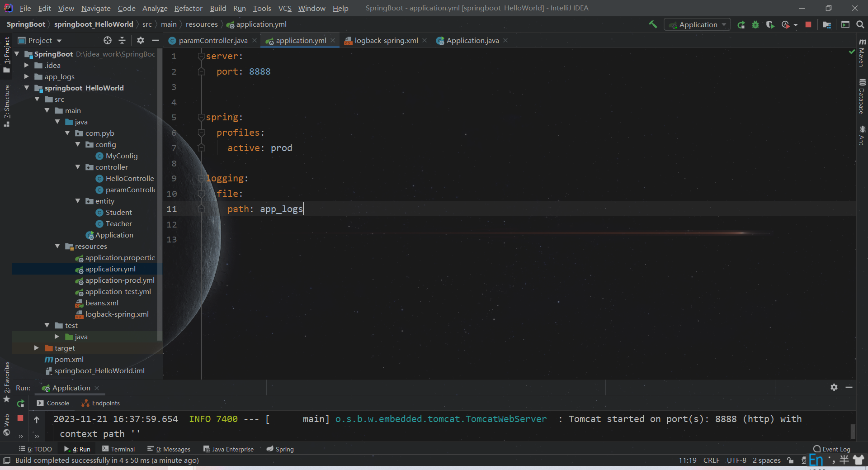Toggle read-only lock icon in status bar
868x470 pixels.
[x=790, y=461]
